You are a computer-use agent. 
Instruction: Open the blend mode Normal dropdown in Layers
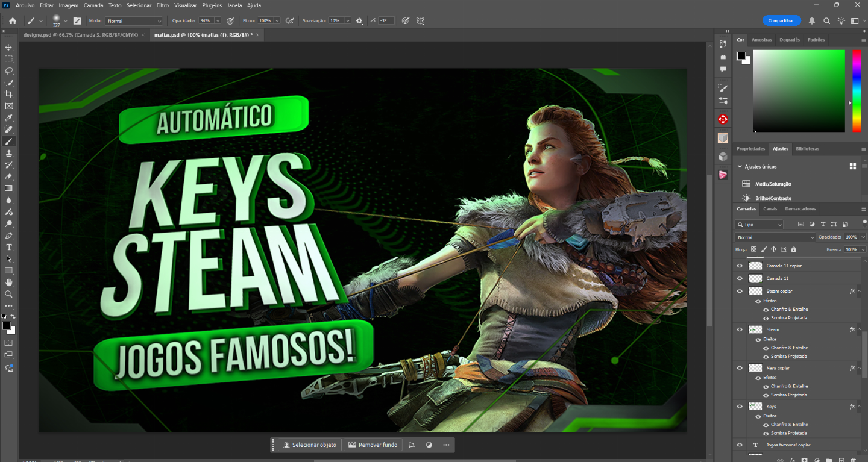(775, 237)
